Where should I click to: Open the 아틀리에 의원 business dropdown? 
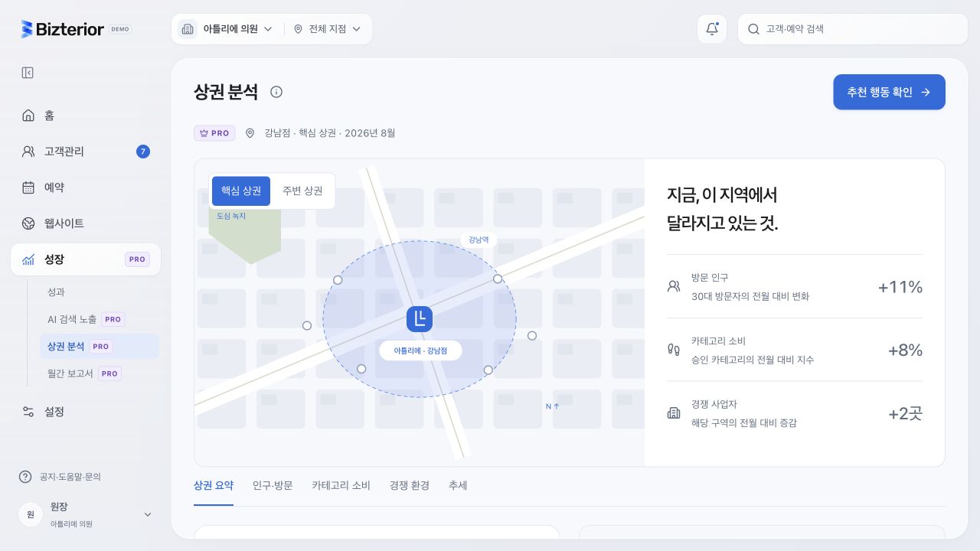click(x=227, y=29)
